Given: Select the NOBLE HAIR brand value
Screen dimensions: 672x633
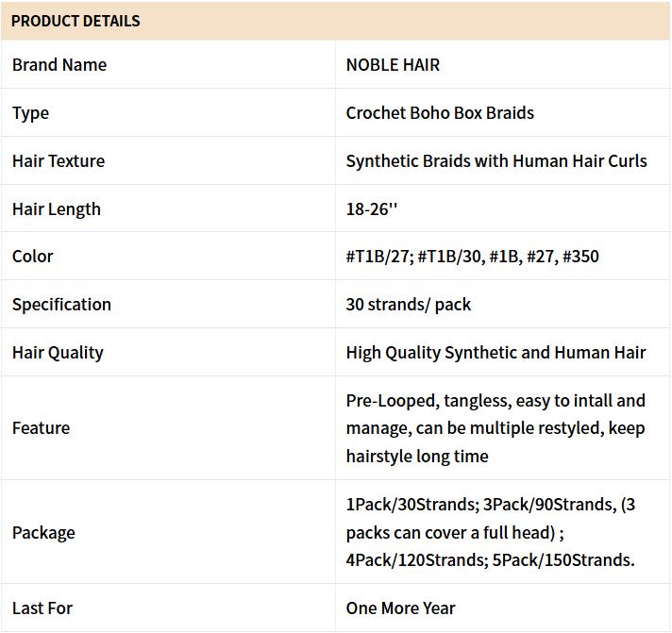Looking at the screenshot, I should (x=393, y=65).
